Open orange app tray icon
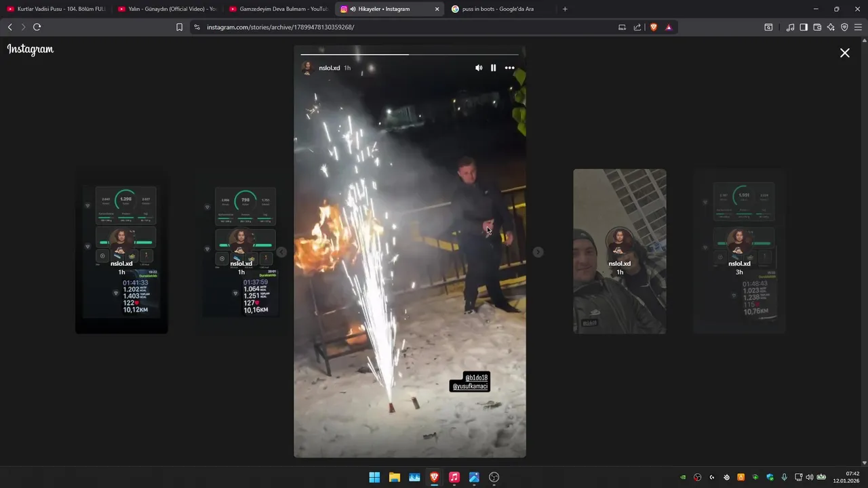The image size is (868, 488). [x=741, y=477]
